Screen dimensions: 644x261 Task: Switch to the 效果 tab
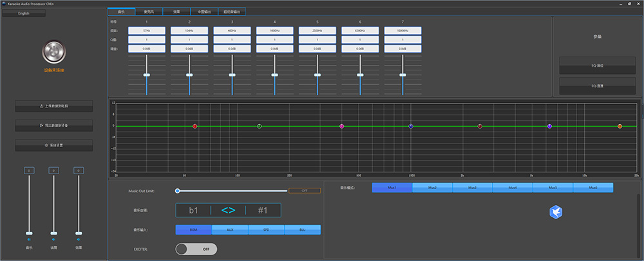(x=176, y=12)
